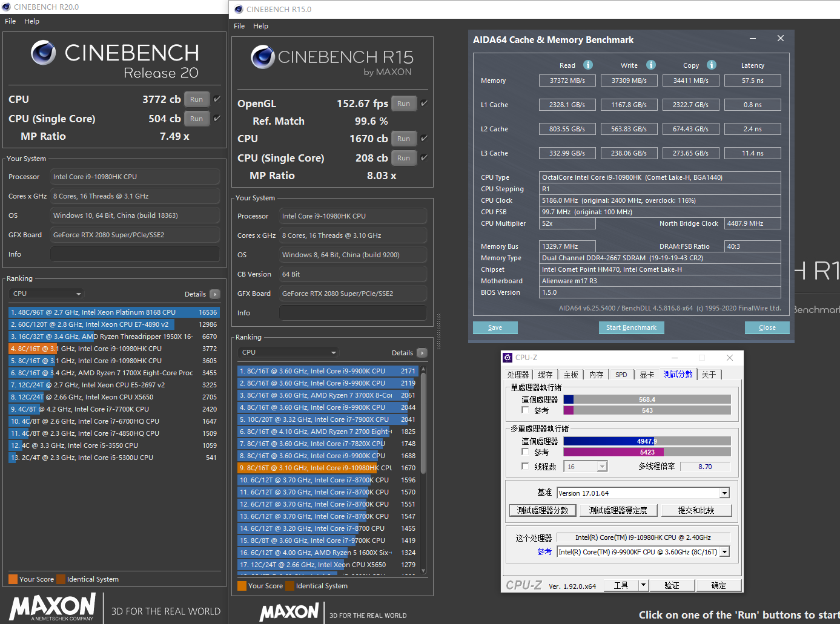
Task: Run the CPU Single Core test in R20
Action: point(196,119)
